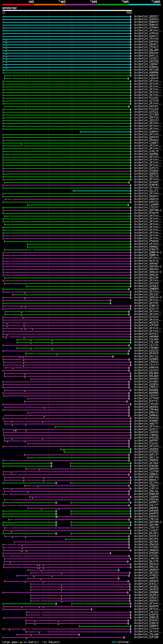163x644 pixels.
Task: Click the UniRef100_Q0WVA3 entry
Action: click(146, 132)
